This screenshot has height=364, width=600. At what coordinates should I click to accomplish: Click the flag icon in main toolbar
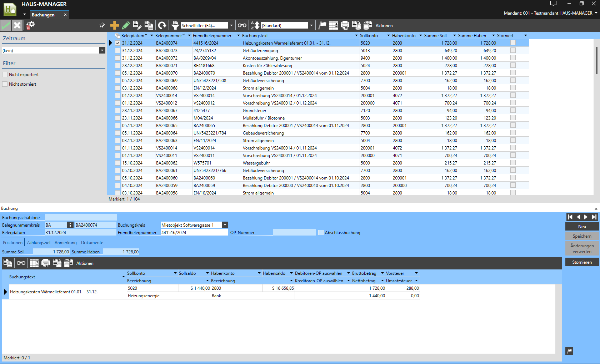[x=322, y=25]
